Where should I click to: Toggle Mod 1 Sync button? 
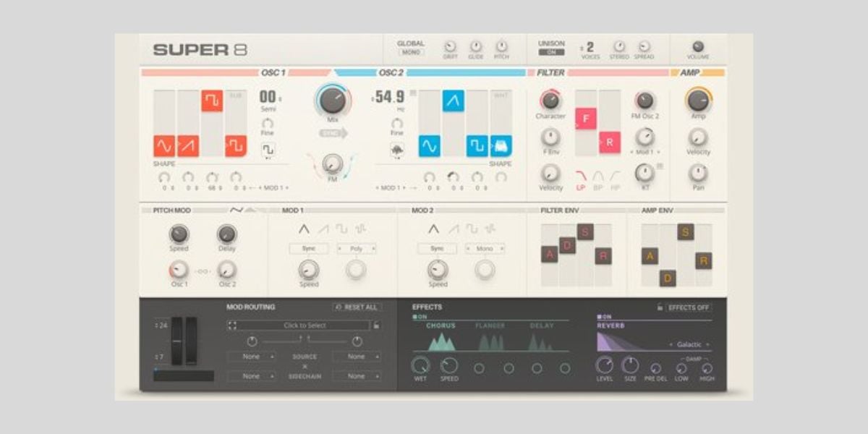point(309,248)
